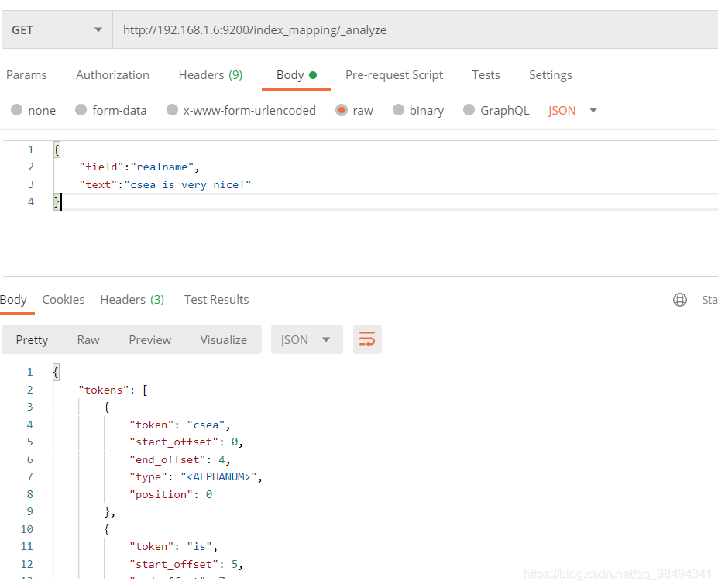
Task: Toggle response line wrapping icon
Action: click(367, 339)
